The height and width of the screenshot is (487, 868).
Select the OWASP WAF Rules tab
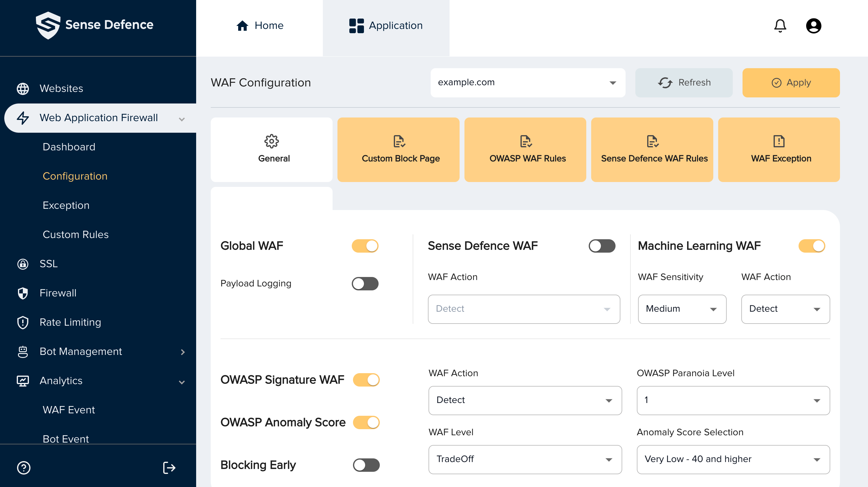tap(525, 149)
